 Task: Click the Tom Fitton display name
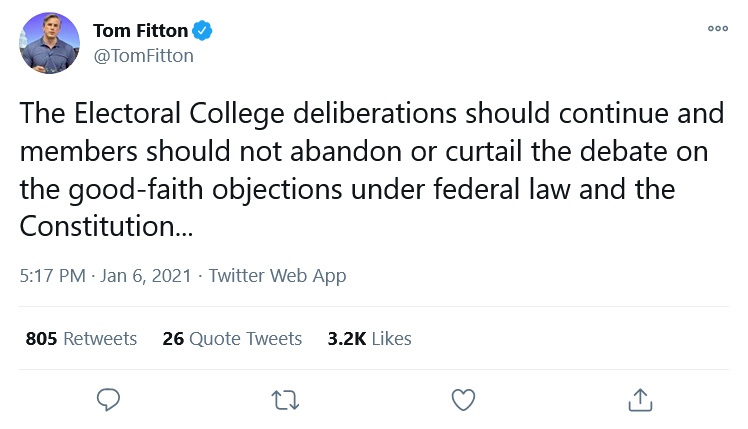pos(141,31)
